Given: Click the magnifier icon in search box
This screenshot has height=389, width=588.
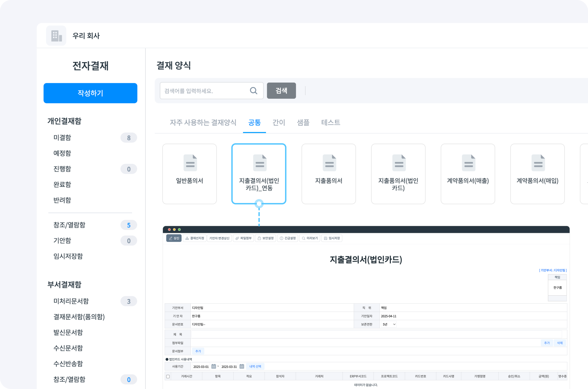Looking at the screenshot, I should coord(253,91).
